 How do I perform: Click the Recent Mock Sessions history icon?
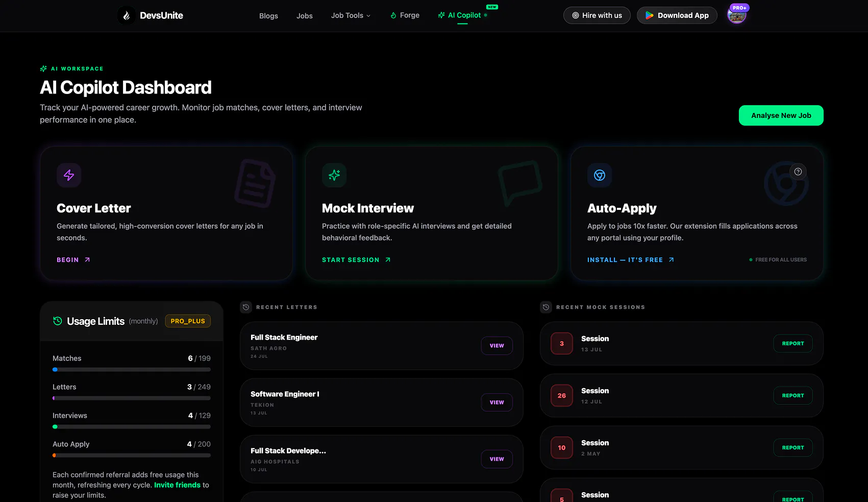pyautogui.click(x=546, y=307)
